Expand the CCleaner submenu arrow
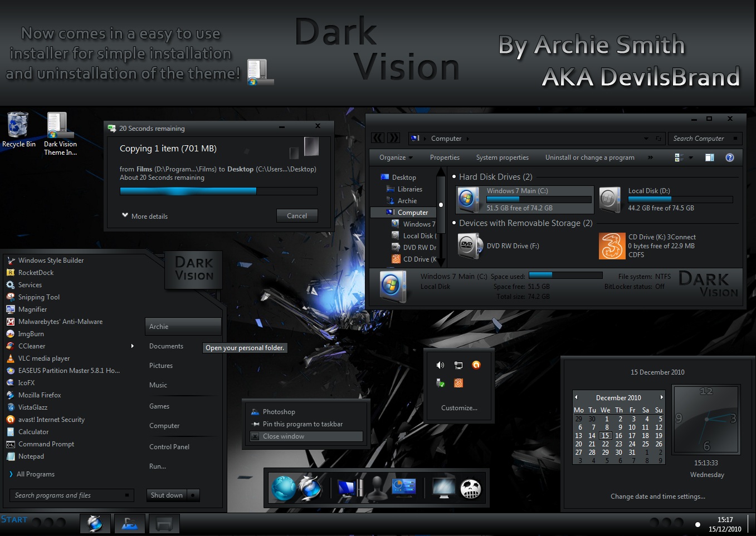The width and height of the screenshot is (756, 536). pyautogui.click(x=132, y=346)
